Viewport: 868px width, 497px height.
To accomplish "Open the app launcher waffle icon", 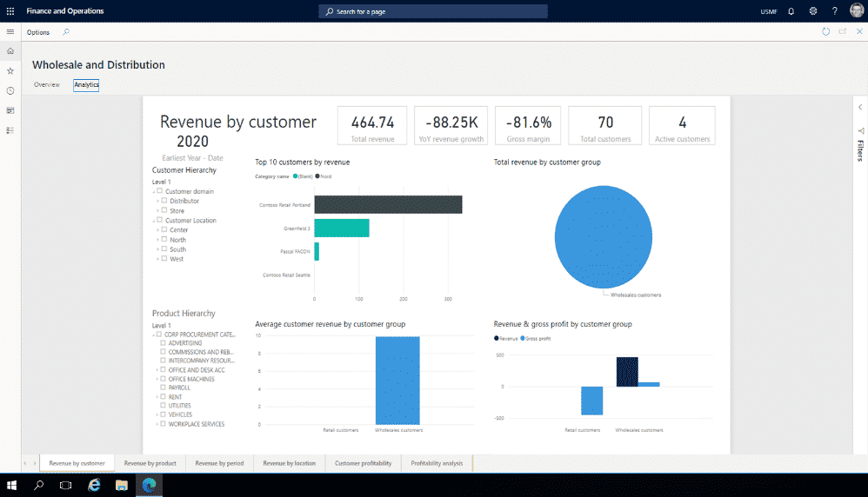I will tap(10, 11).
